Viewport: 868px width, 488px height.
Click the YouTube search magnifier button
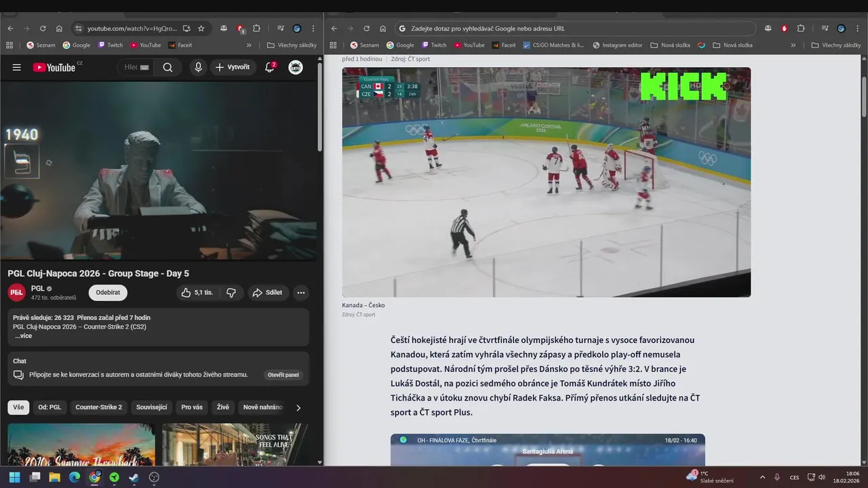click(167, 67)
